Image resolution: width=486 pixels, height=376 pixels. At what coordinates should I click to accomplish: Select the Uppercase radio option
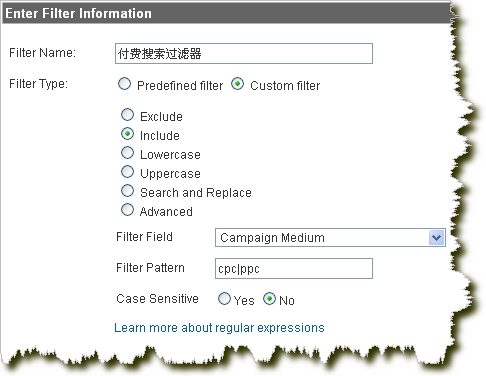(127, 172)
